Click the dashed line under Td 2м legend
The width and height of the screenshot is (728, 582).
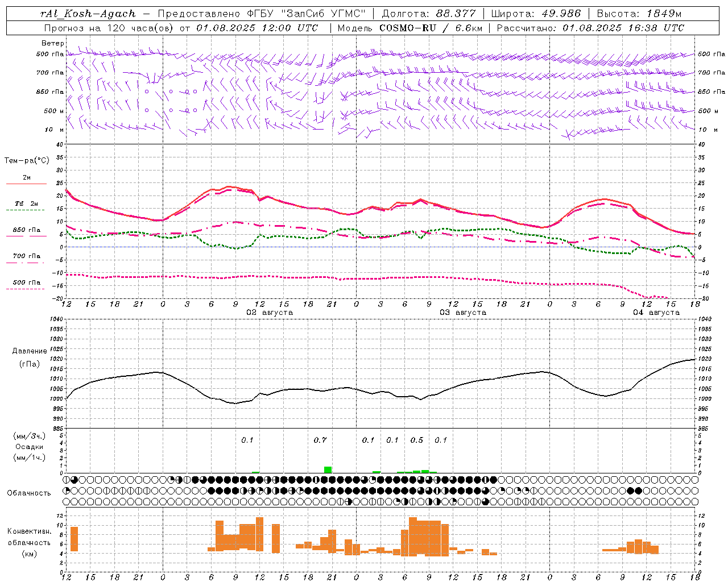26,210
